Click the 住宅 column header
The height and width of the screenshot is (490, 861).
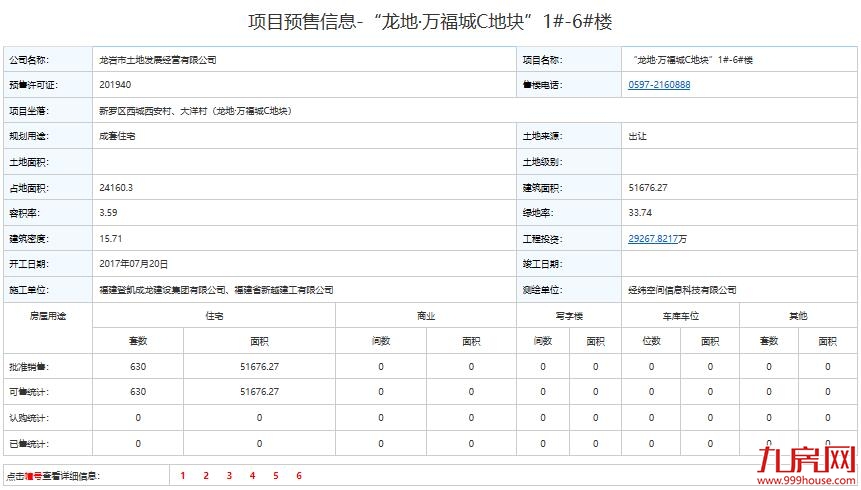click(214, 316)
